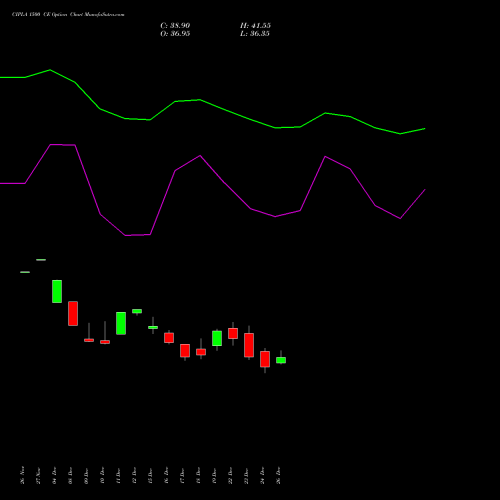Select the 12 Dec date label
Screen dimensions: 500x500
pos(134,475)
